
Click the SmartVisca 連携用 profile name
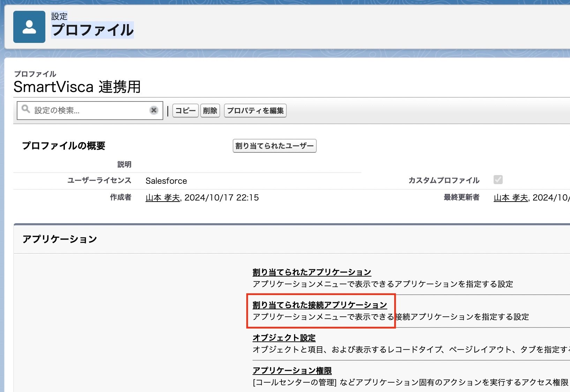[x=77, y=87]
